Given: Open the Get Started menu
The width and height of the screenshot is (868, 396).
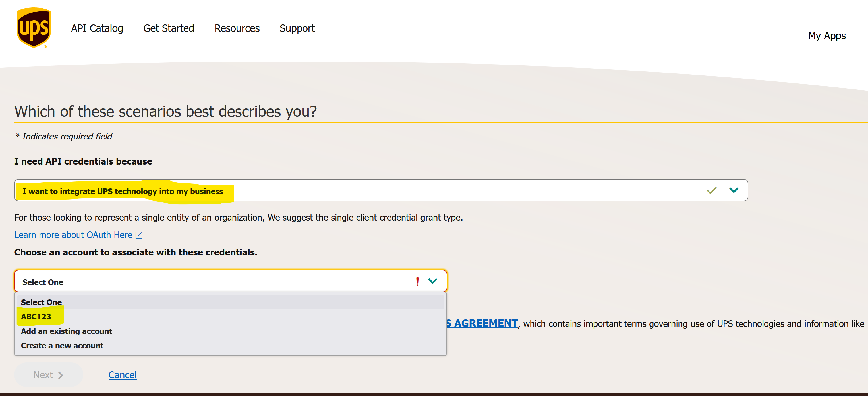Looking at the screenshot, I should point(169,28).
